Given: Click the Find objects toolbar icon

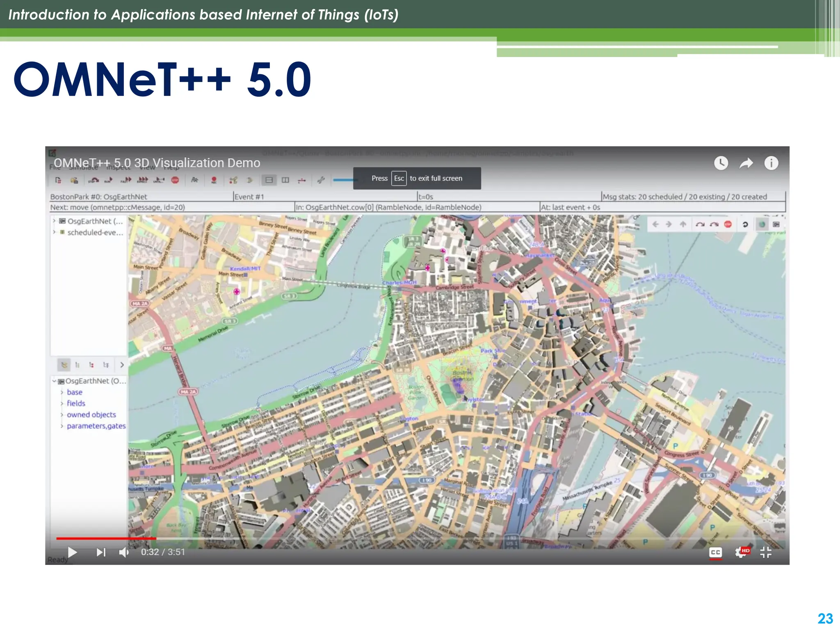Looking at the screenshot, I should pos(194,180).
